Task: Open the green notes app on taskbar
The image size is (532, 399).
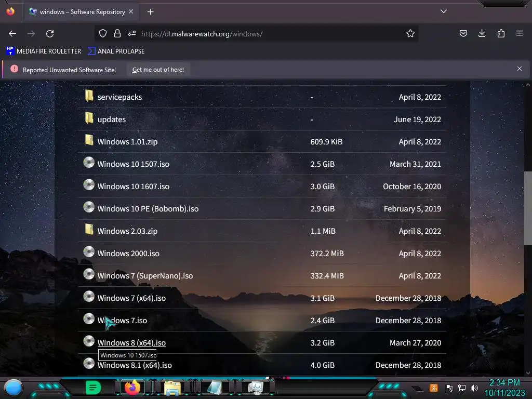Action: point(94,388)
